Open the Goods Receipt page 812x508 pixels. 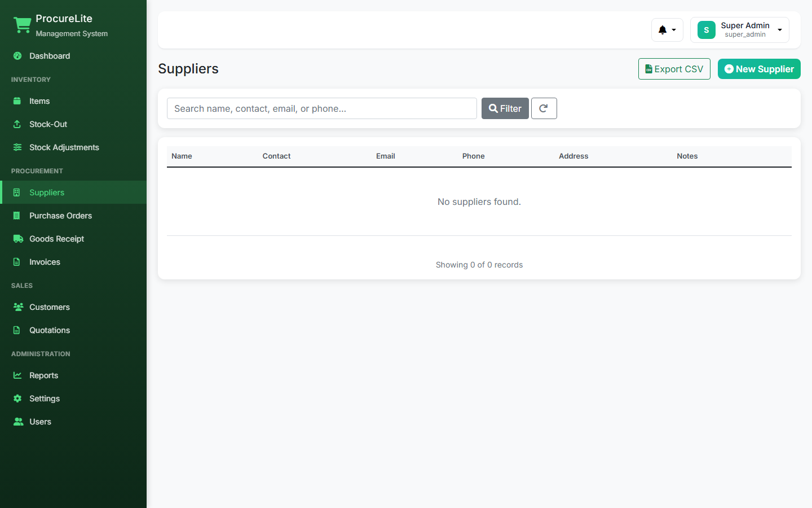click(x=73, y=239)
